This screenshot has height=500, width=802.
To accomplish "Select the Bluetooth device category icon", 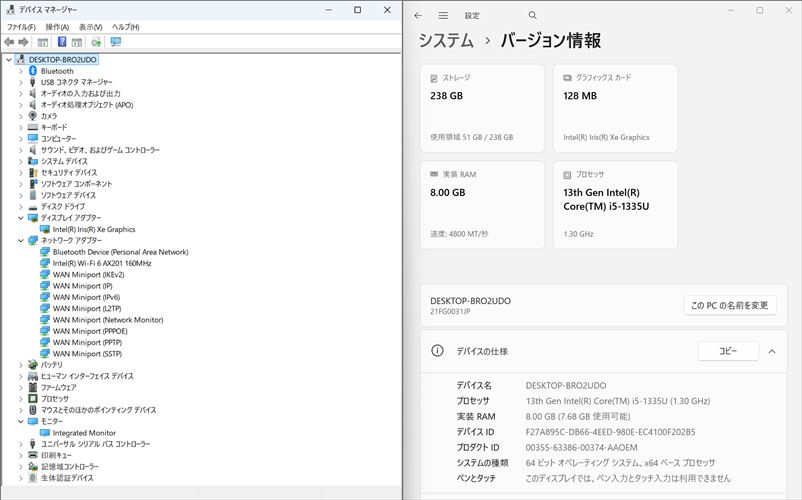I will [33, 71].
